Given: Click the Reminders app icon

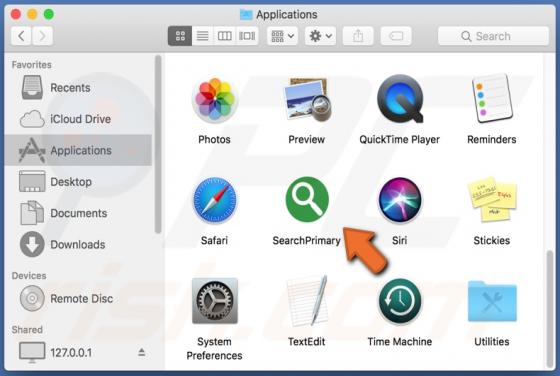Looking at the screenshot, I should click(492, 99).
